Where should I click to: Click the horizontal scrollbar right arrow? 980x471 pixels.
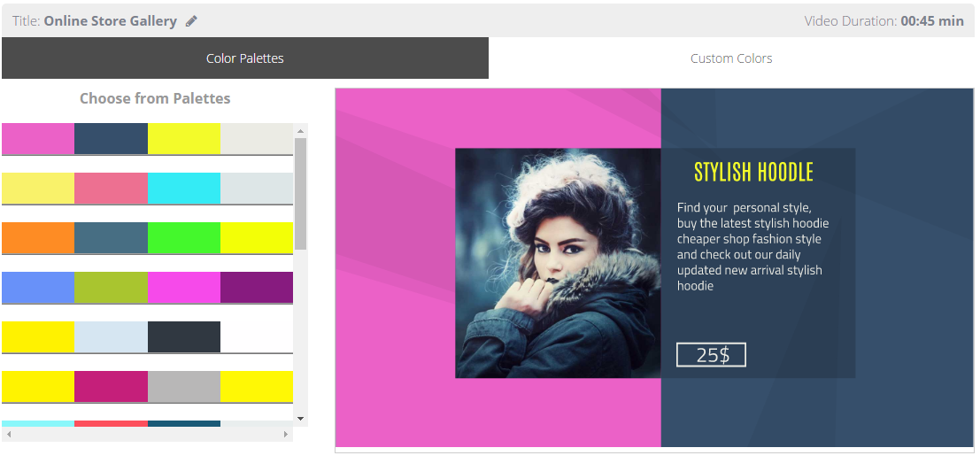click(x=286, y=434)
